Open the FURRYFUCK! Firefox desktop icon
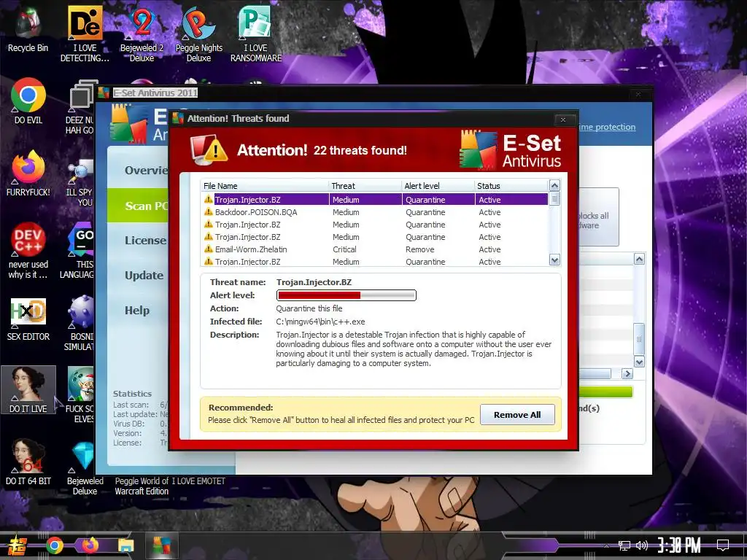 click(x=28, y=174)
